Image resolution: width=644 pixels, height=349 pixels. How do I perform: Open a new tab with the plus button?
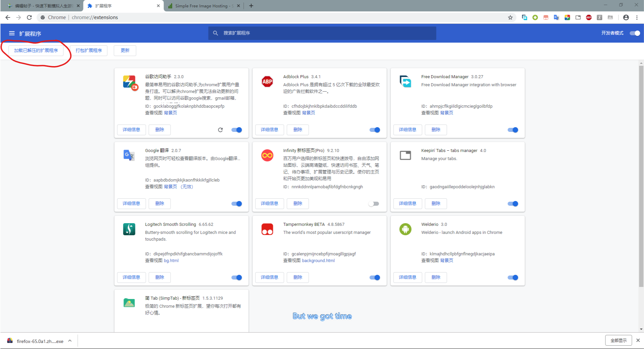click(251, 6)
